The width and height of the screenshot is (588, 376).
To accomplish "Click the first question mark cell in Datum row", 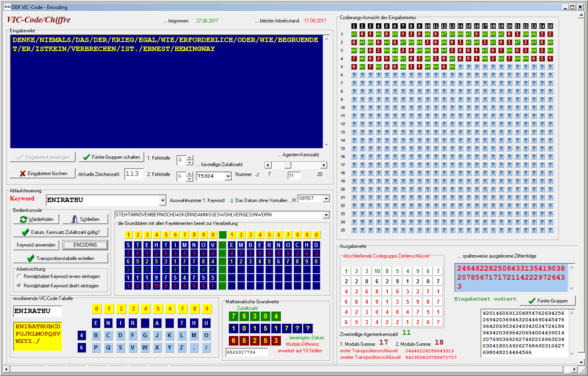I will pos(297,328).
